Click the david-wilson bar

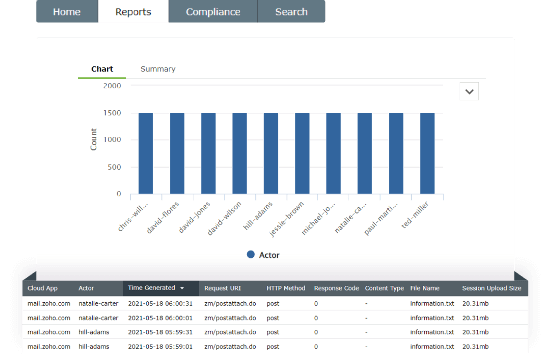click(x=240, y=153)
